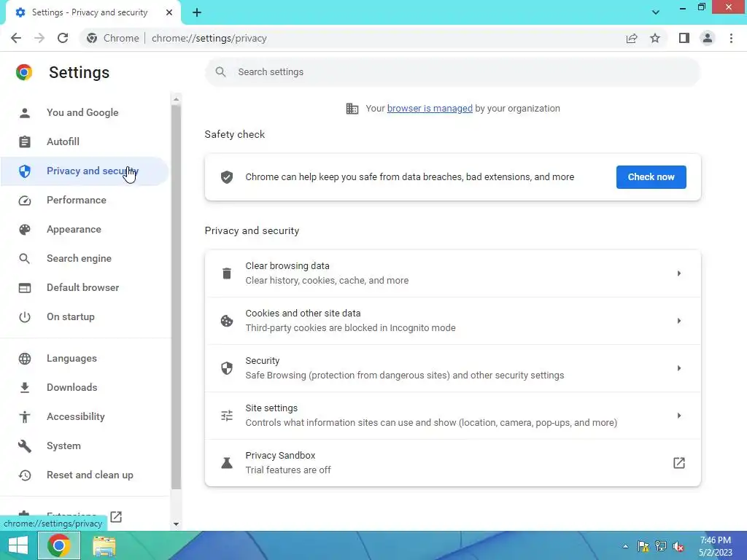Open Default browser settings
Viewport: 747px width, 560px height.
pyautogui.click(x=85, y=287)
